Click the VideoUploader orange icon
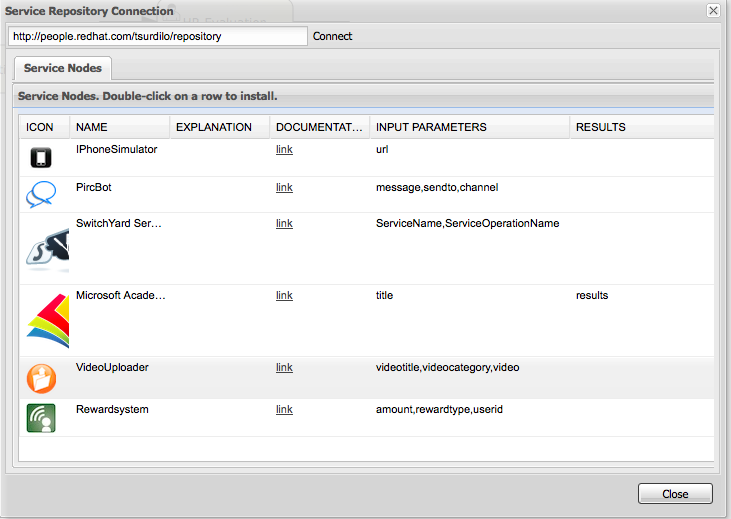 41,378
